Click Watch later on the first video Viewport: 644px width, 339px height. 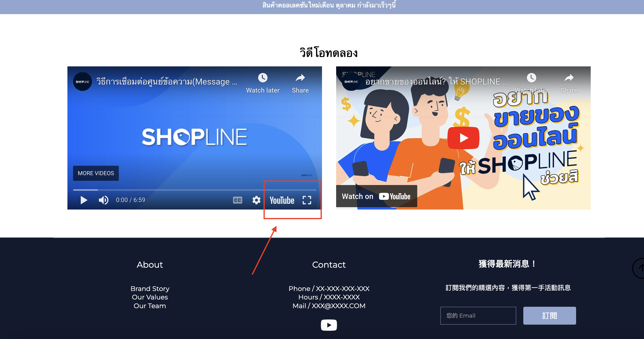pyautogui.click(x=263, y=83)
